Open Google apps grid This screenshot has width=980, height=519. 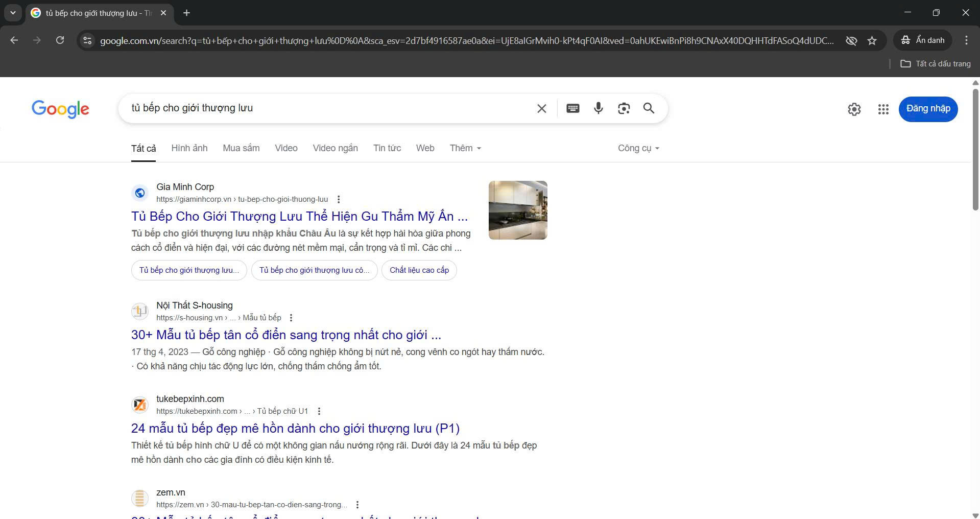[x=883, y=109]
